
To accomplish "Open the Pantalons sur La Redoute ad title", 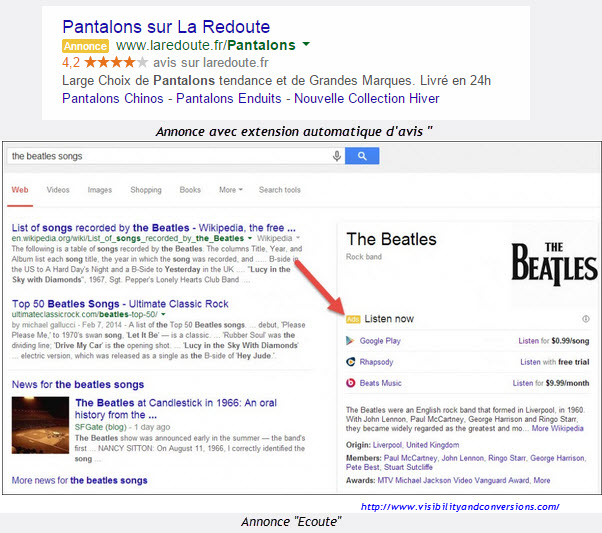I will [166, 27].
